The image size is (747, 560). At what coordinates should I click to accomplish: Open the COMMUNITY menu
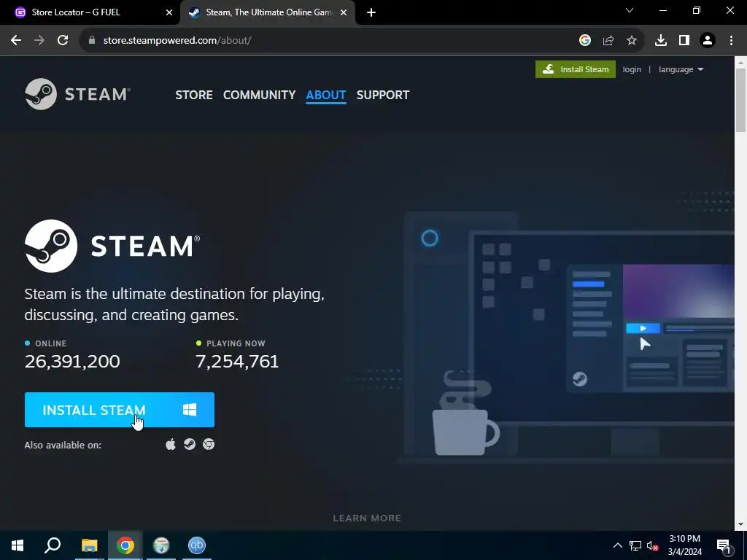pos(259,95)
